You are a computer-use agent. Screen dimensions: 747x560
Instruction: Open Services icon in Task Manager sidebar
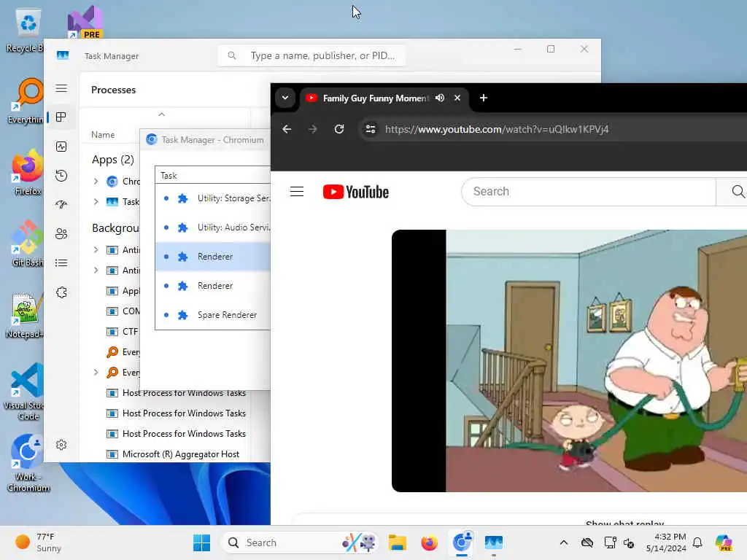[x=61, y=292]
